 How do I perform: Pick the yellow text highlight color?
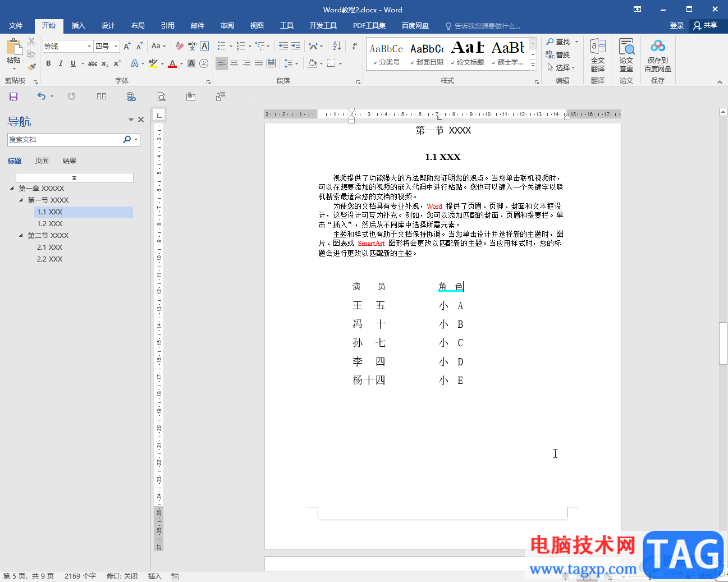click(x=153, y=63)
